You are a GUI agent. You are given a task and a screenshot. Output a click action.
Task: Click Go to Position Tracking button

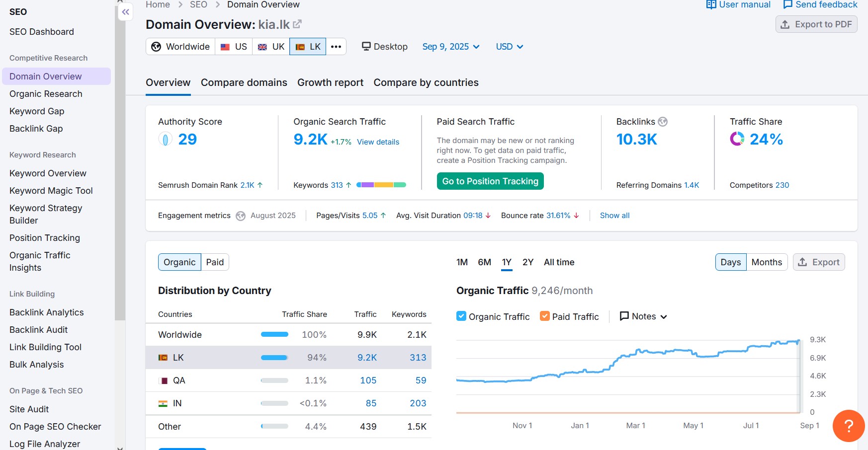(x=490, y=181)
